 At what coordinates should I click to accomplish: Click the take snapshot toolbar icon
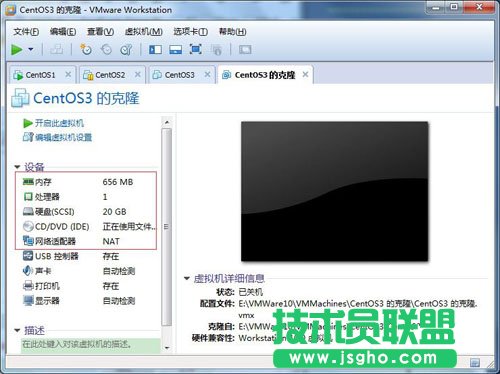[86, 50]
